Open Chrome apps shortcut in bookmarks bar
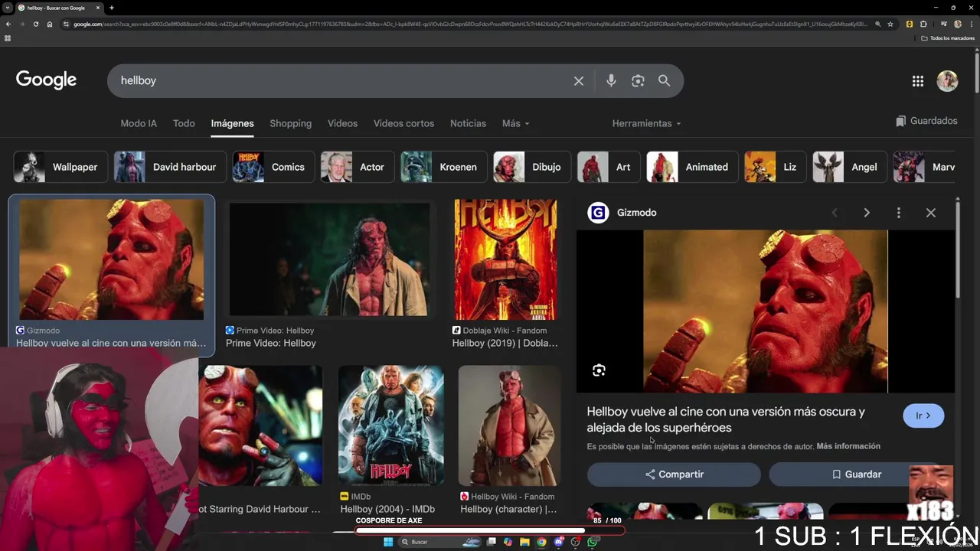Screen dimensions: 980x551 (x=8, y=38)
